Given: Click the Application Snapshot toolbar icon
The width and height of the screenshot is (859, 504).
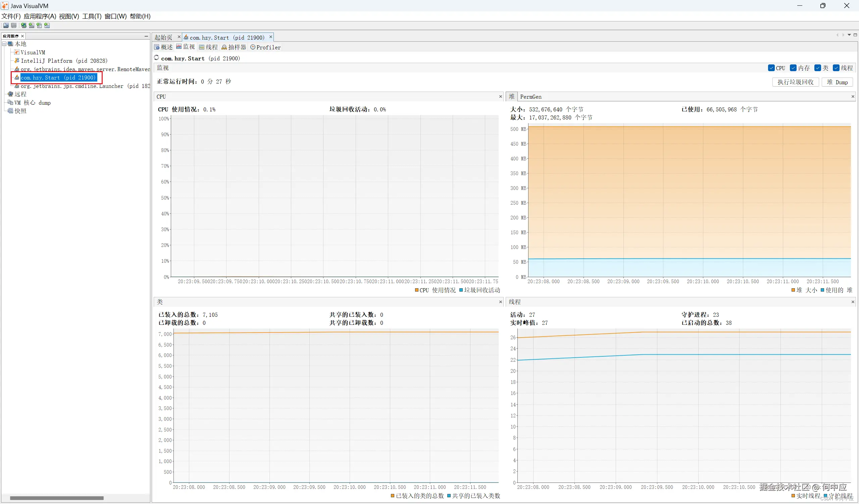Looking at the screenshot, I should (47, 26).
